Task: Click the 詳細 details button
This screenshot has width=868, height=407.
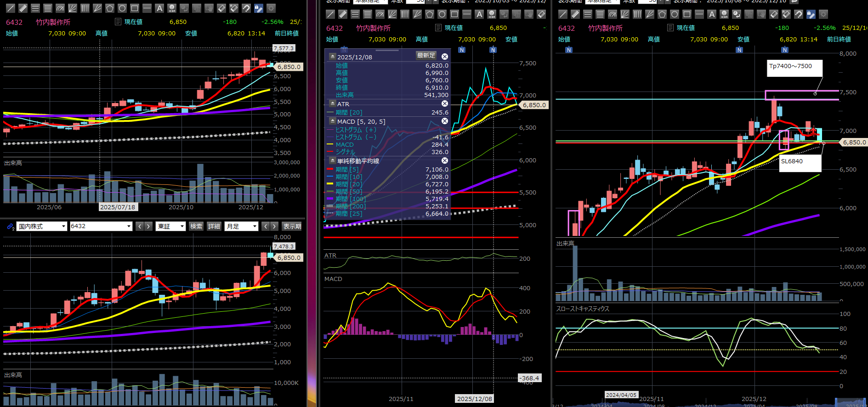Action: (214, 226)
